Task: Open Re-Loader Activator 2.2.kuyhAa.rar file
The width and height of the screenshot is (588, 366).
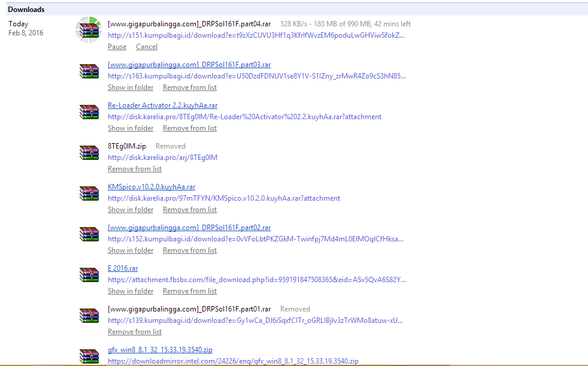Action: coord(162,105)
